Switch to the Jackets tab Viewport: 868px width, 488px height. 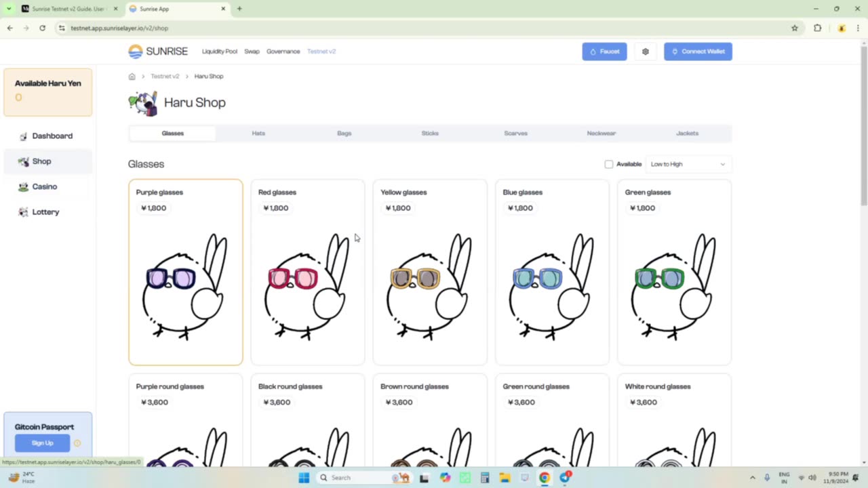687,134
